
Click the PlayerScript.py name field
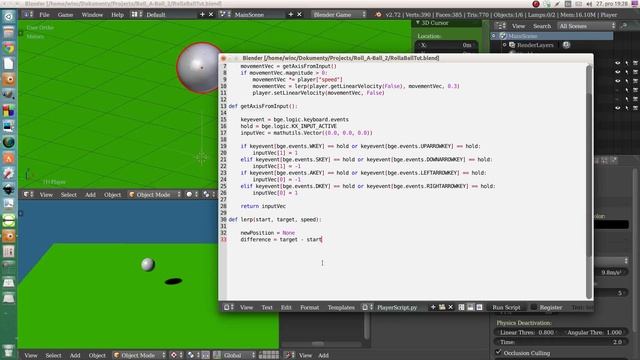click(400, 307)
